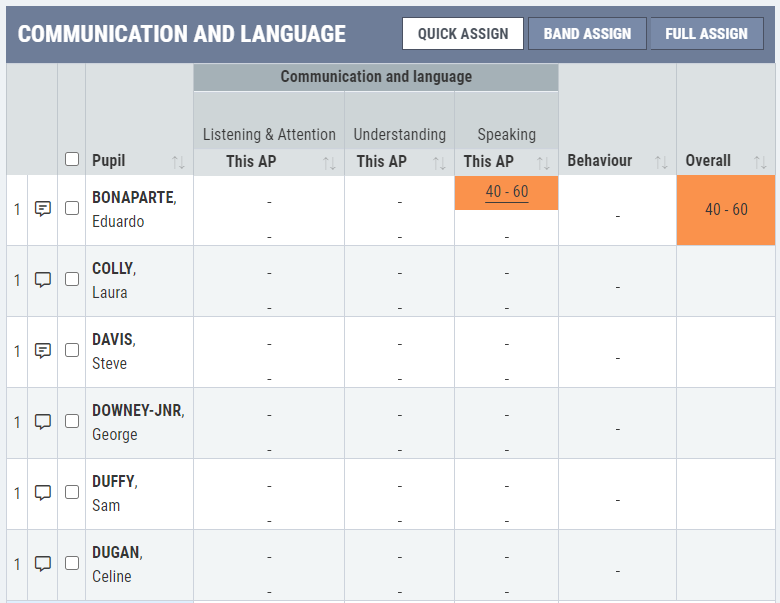
Task: Tick checkbox for Davis, Steve
Action: point(72,350)
